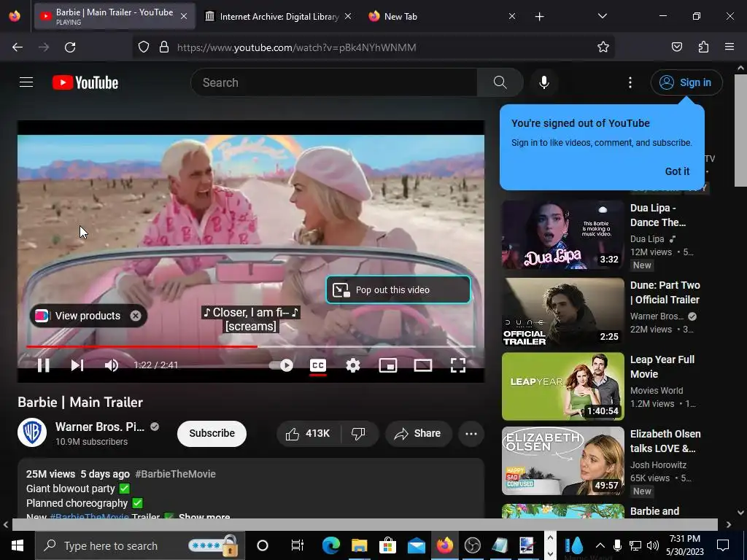The height and width of the screenshot is (560, 747).
Task: Toggle closed captions CC button
Action: 318,365
